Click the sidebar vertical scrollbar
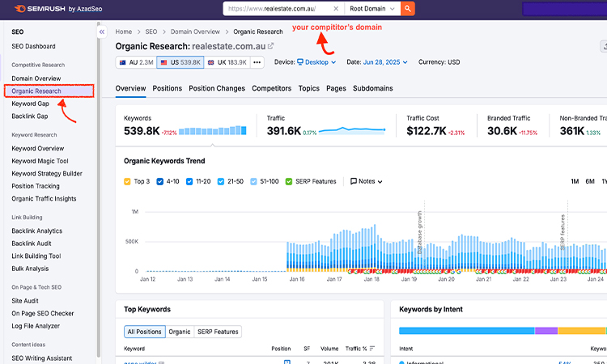 [99, 188]
